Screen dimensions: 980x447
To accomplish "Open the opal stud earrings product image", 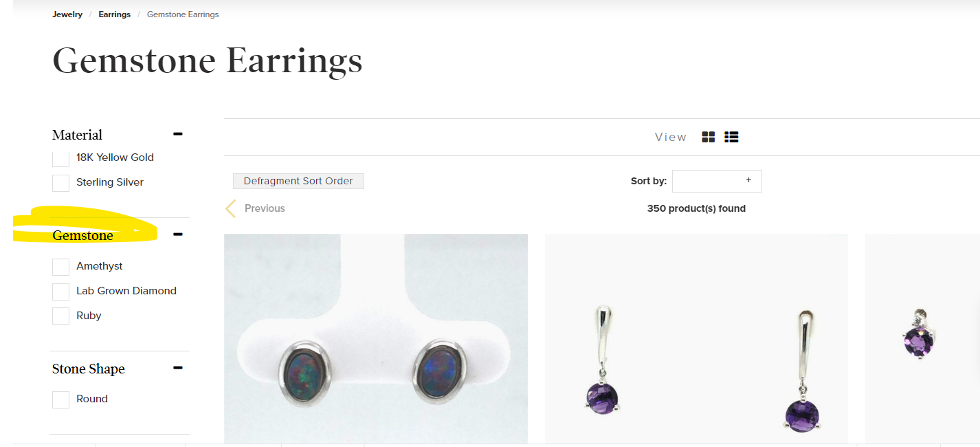I will [376, 338].
